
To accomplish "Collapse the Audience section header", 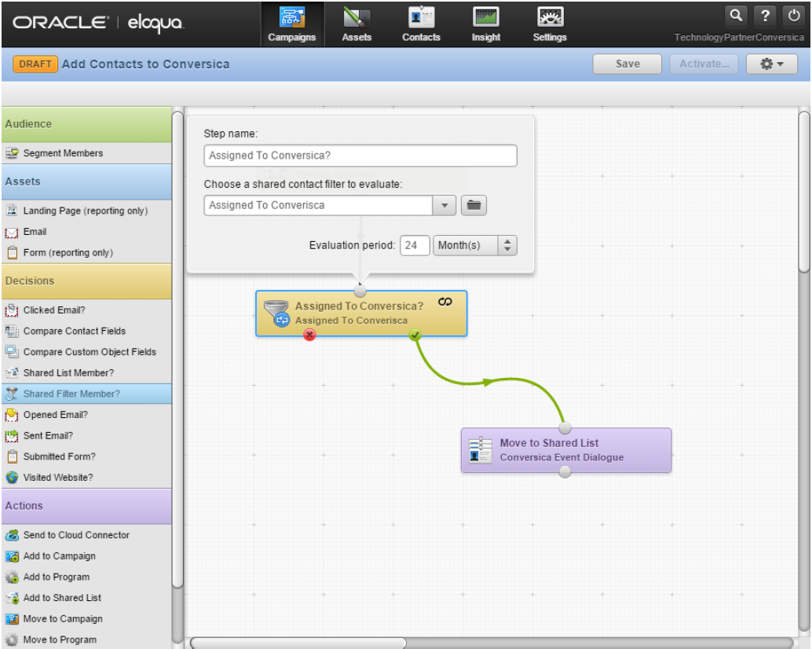I will pyautogui.click(x=86, y=124).
